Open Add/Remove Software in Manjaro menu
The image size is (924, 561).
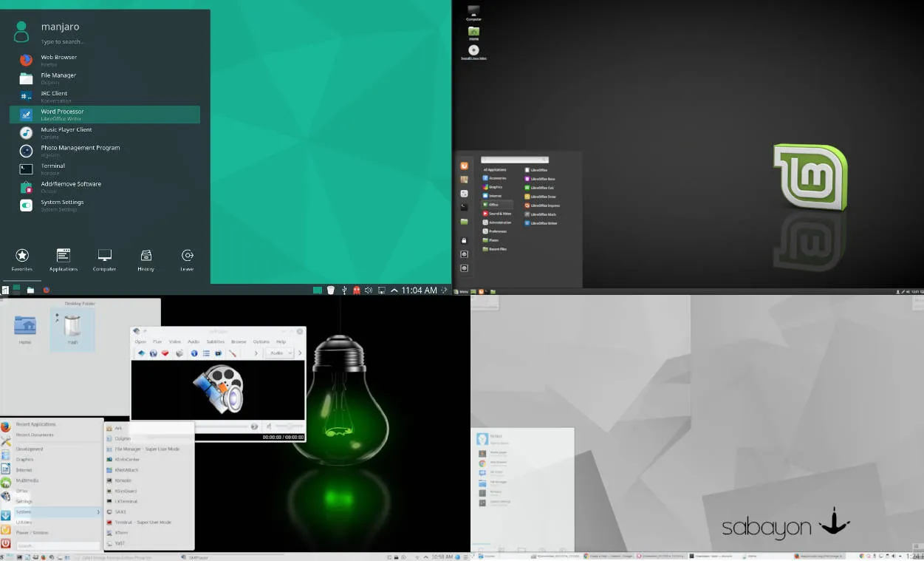click(104, 187)
